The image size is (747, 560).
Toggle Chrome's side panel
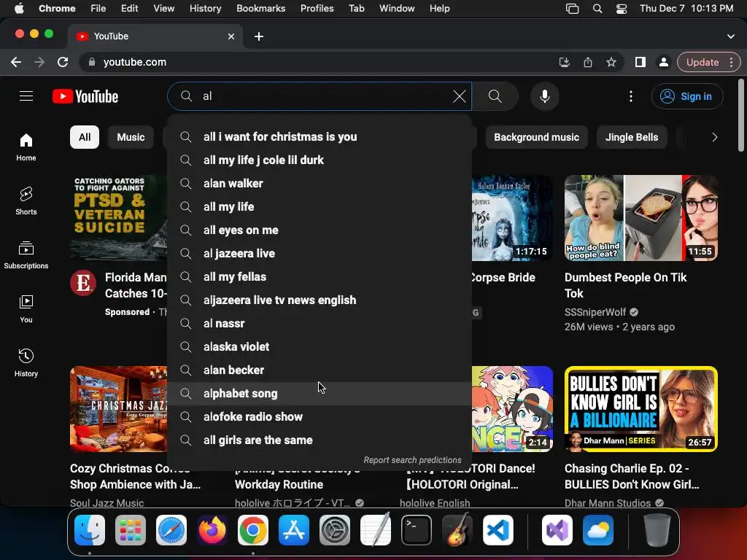tap(640, 62)
